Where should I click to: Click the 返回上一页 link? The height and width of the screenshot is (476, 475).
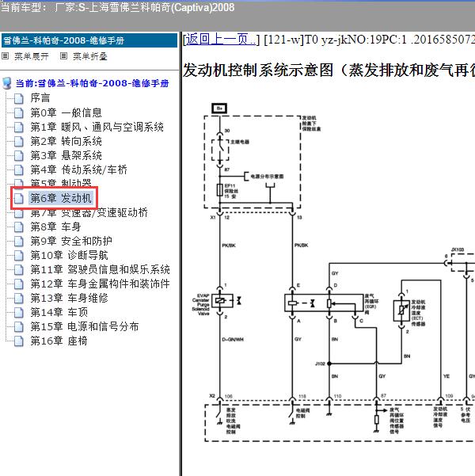click(x=220, y=39)
